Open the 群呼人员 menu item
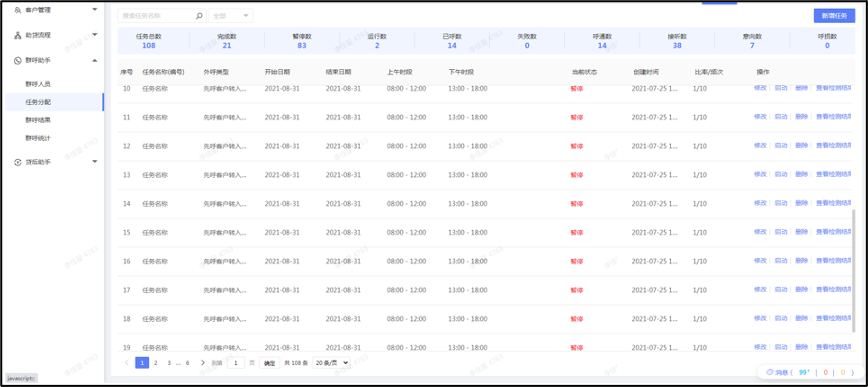 38,84
